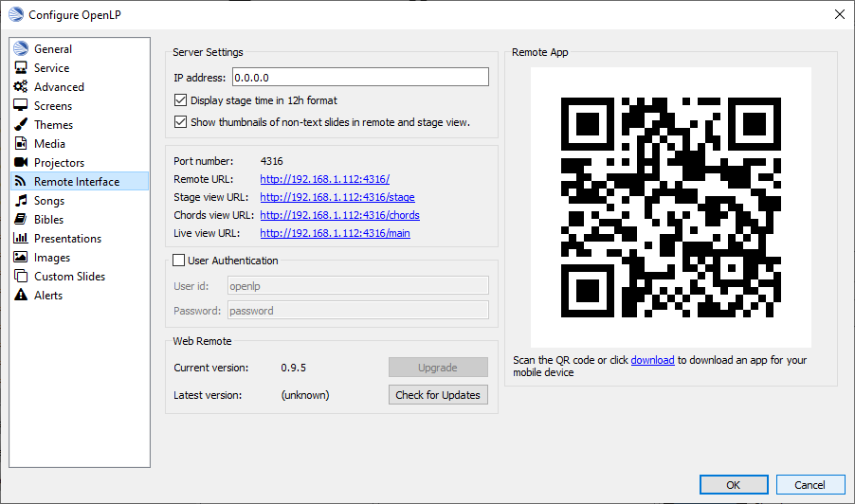Image resolution: width=855 pixels, height=504 pixels.
Task: Open Projectors settings
Action: coord(80,162)
